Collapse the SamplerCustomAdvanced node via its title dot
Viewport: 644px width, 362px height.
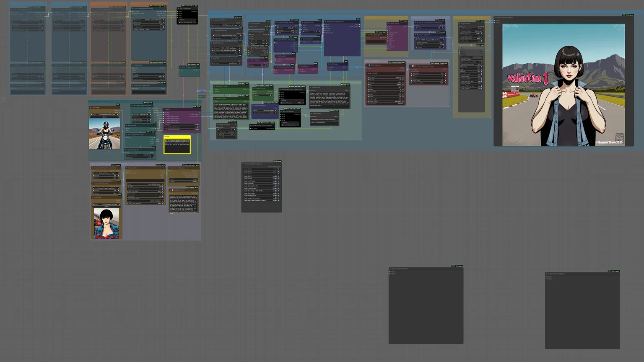click(326, 22)
